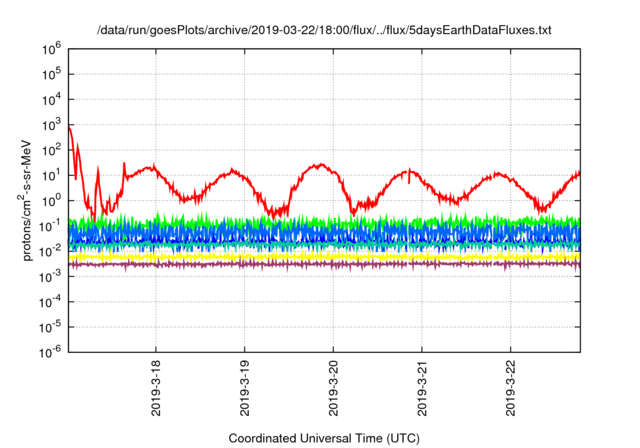The width and height of the screenshot is (640, 448).
Task: Click the y-axis tick label 10^-1
Action: [49, 226]
